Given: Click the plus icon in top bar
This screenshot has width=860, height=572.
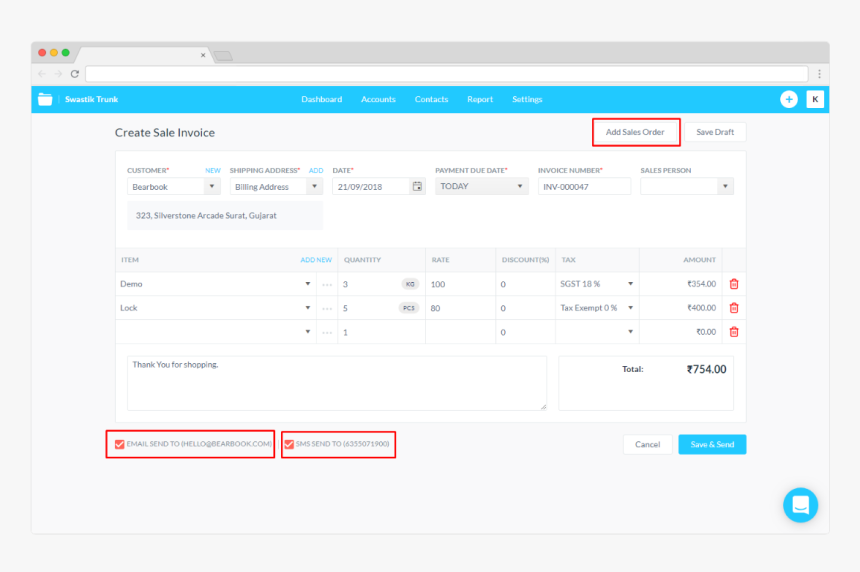Looking at the screenshot, I should (789, 99).
